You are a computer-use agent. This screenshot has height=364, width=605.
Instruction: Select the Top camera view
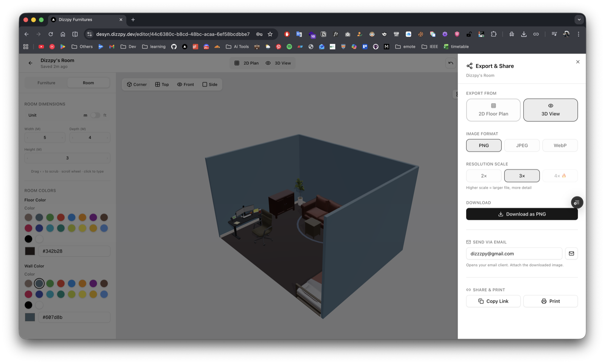[x=162, y=85]
